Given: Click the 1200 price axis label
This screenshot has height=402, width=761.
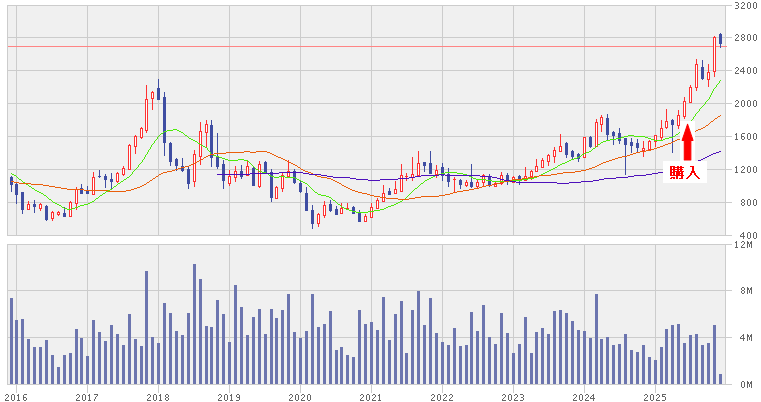Looking at the screenshot, I should coord(743,170).
